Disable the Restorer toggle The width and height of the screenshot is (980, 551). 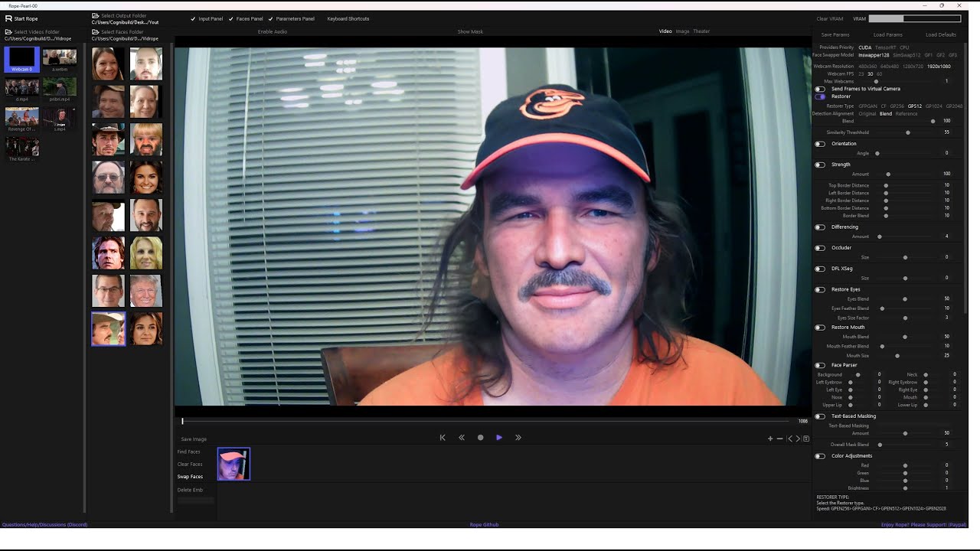(820, 96)
